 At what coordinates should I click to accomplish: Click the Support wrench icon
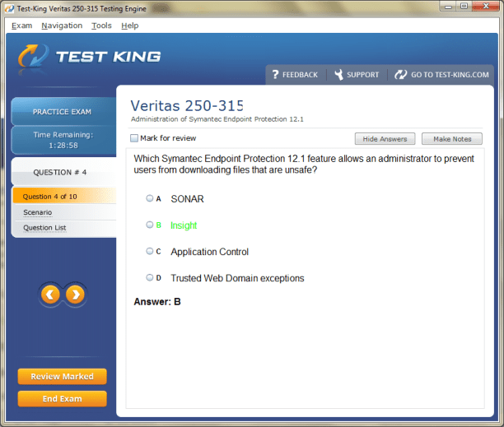338,74
